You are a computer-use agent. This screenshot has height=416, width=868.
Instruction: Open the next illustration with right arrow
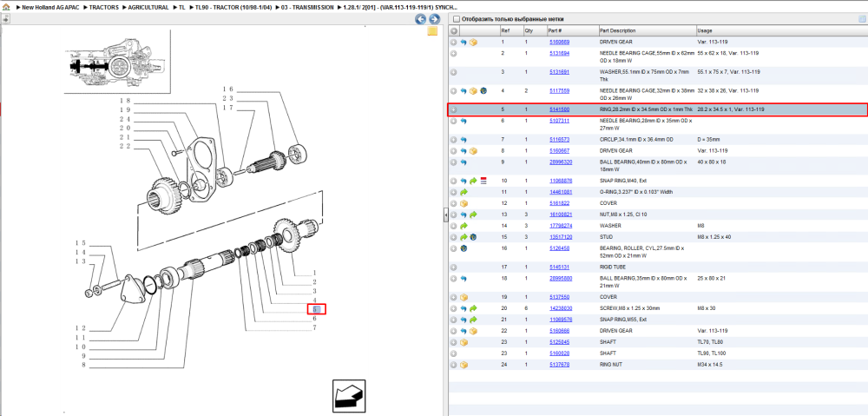point(435,19)
